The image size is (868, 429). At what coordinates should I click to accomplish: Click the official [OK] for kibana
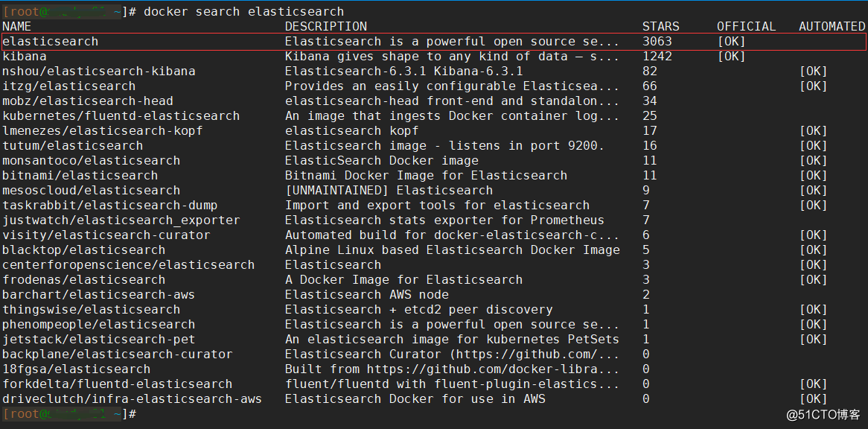tap(732, 56)
